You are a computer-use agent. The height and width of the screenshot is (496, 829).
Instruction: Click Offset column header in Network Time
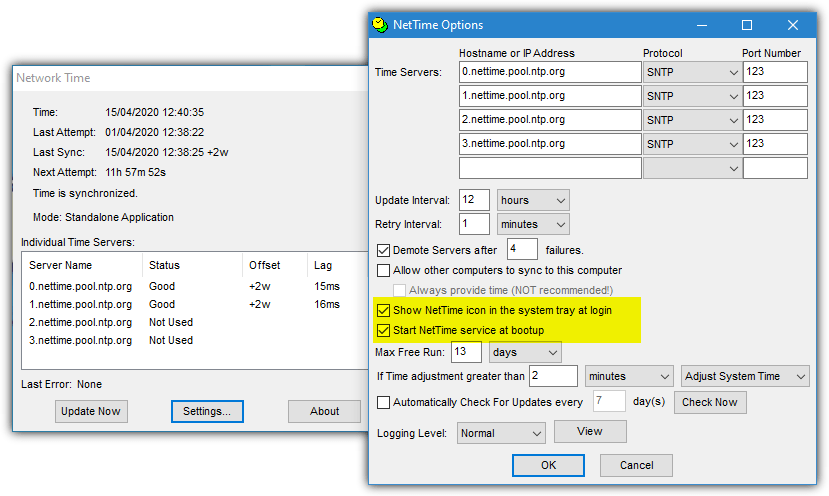tap(275, 265)
